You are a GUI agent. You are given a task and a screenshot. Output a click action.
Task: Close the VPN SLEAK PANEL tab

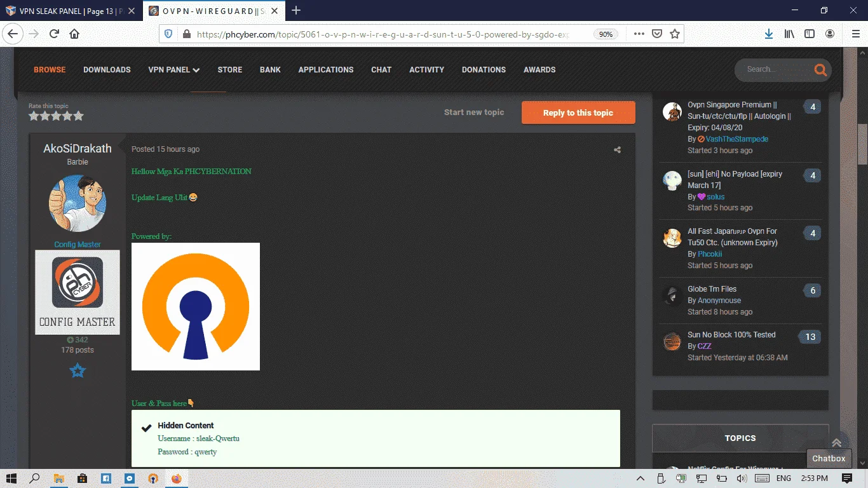(132, 11)
